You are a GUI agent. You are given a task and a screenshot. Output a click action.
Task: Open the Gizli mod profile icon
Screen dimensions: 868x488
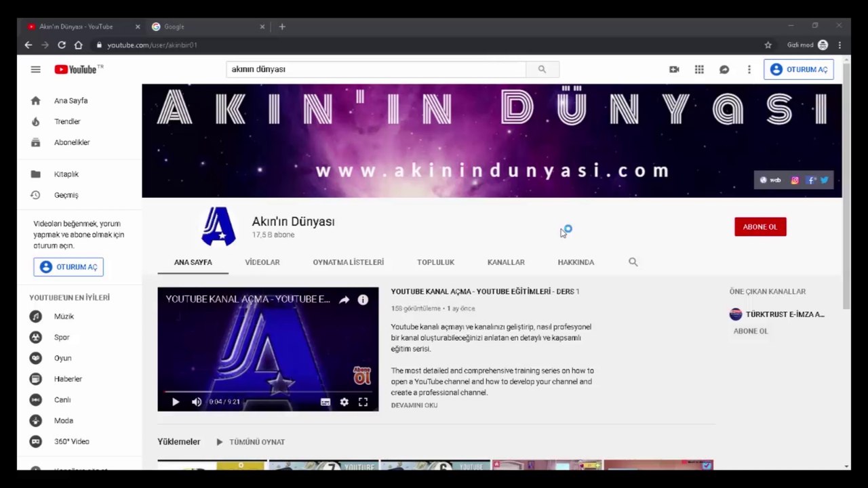pyautogui.click(x=823, y=45)
